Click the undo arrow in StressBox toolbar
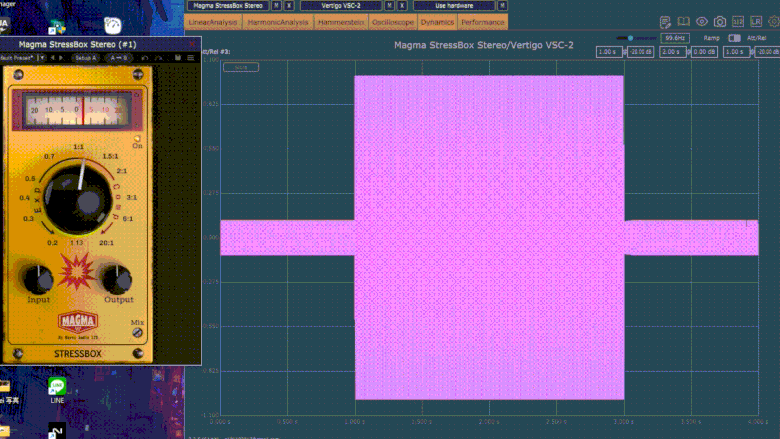The width and height of the screenshot is (780, 439). pos(144,58)
